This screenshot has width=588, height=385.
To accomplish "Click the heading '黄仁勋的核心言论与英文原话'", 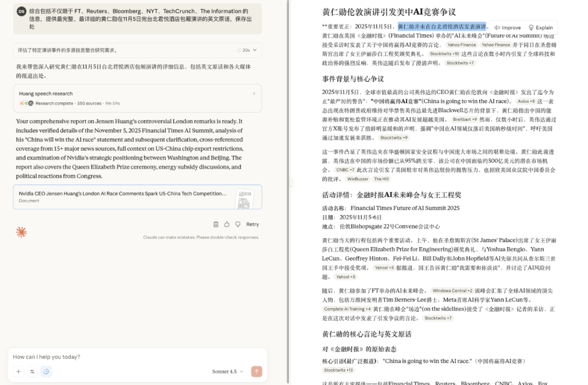I will tap(367, 334).
